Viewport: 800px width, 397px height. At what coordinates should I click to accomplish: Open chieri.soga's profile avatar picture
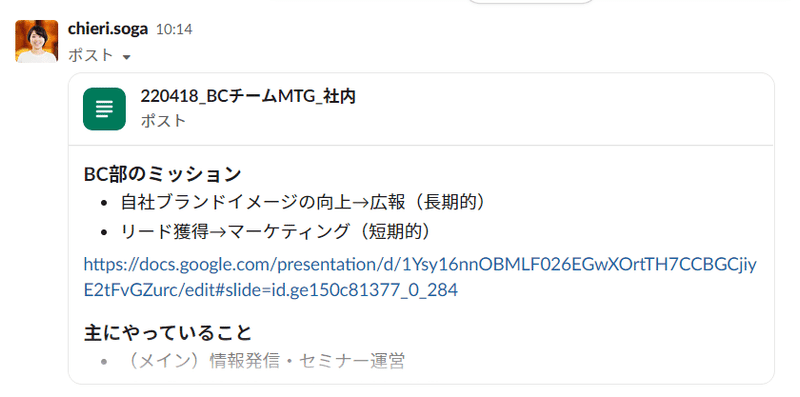37,41
